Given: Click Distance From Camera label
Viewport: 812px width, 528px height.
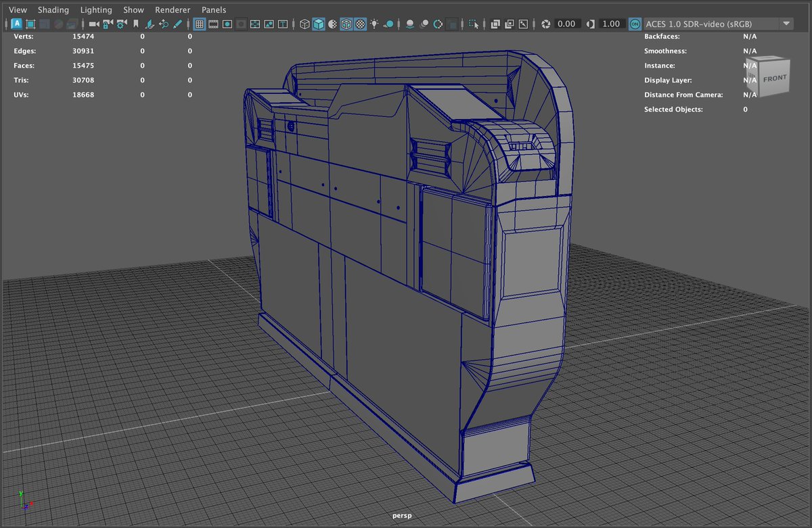Looking at the screenshot, I should pos(683,95).
